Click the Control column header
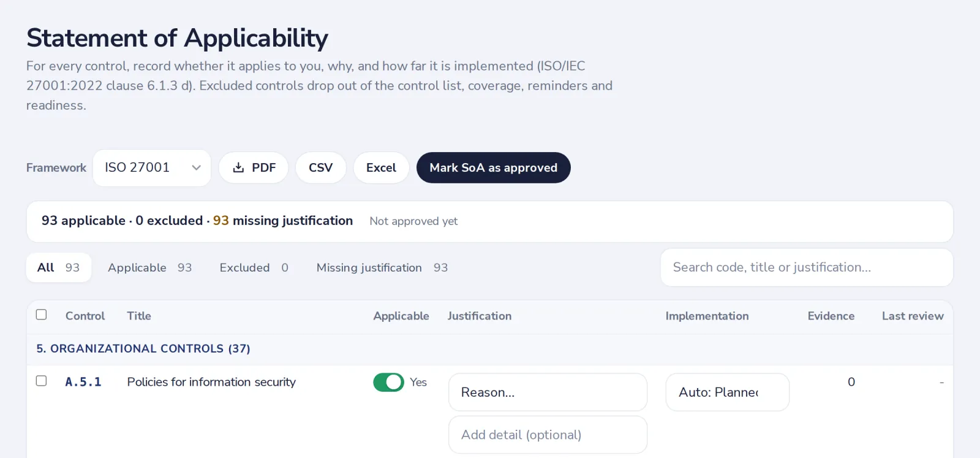The height and width of the screenshot is (458, 980). (85, 316)
